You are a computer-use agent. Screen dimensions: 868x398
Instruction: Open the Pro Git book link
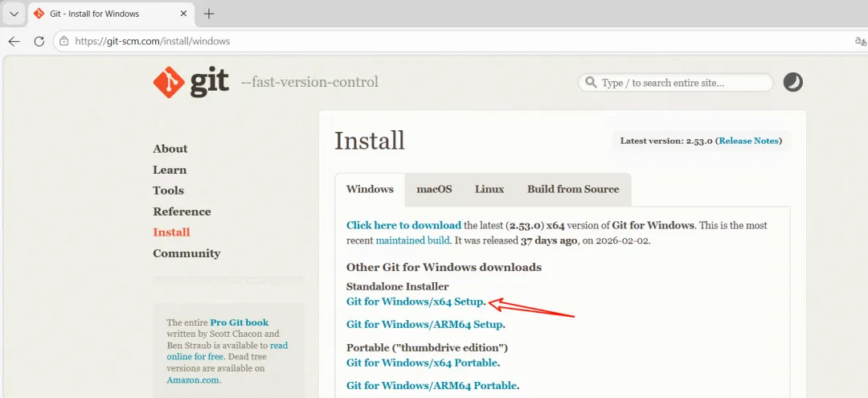(240, 322)
